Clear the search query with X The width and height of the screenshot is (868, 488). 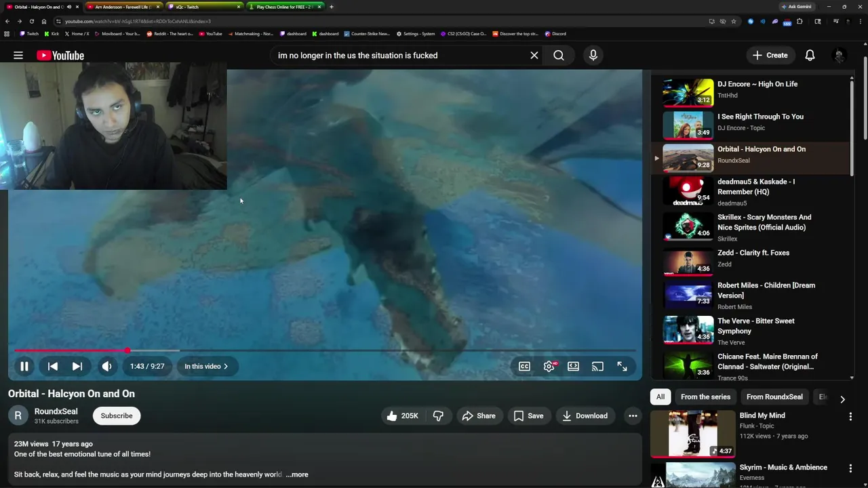(534, 56)
